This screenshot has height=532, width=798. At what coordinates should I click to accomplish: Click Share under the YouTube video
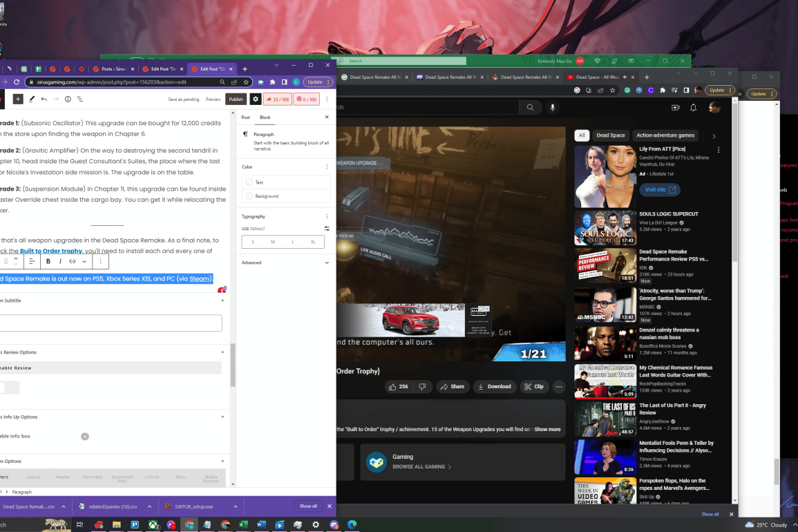coord(452,386)
